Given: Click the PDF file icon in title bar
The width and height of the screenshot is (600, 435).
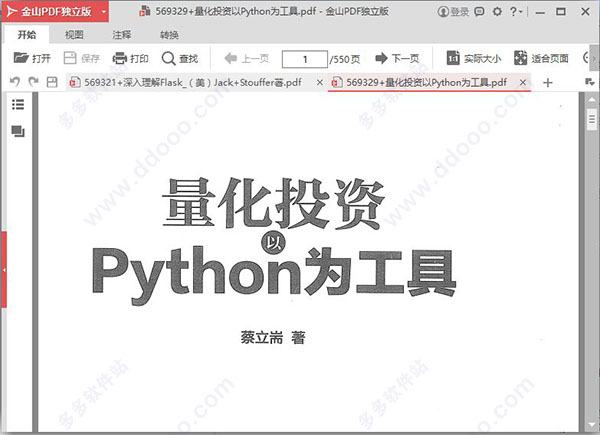Looking at the screenshot, I should [145, 11].
